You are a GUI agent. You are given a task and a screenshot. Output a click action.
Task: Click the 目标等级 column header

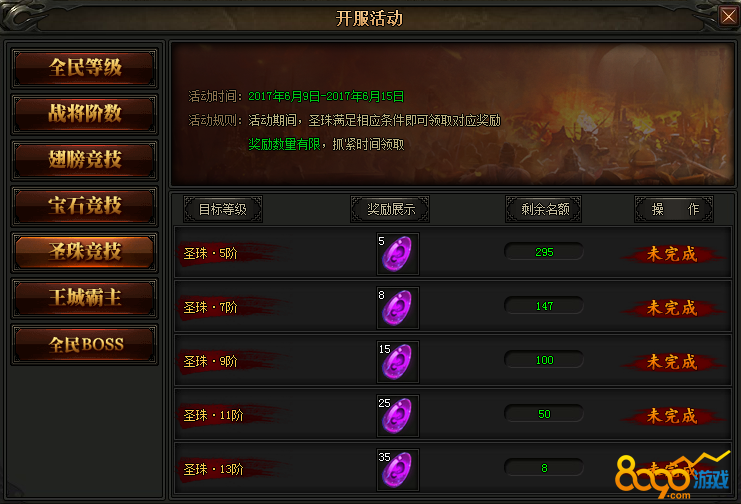click(x=223, y=209)
